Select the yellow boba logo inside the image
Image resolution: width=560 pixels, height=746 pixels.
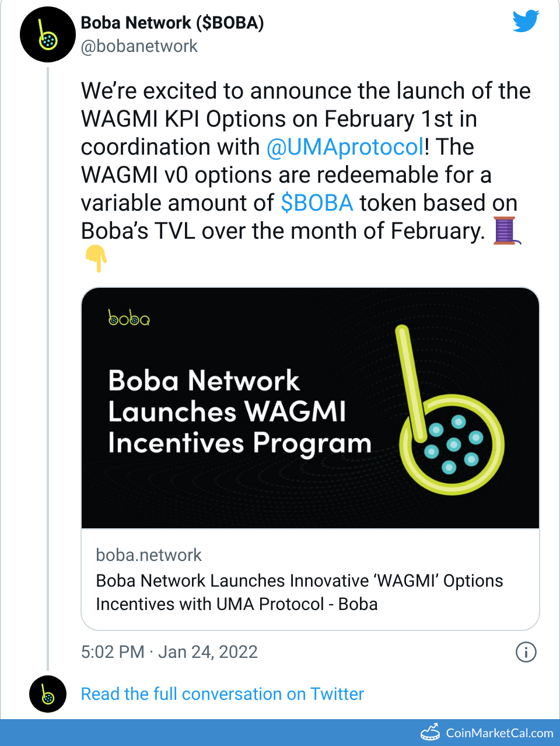[129, 319]
